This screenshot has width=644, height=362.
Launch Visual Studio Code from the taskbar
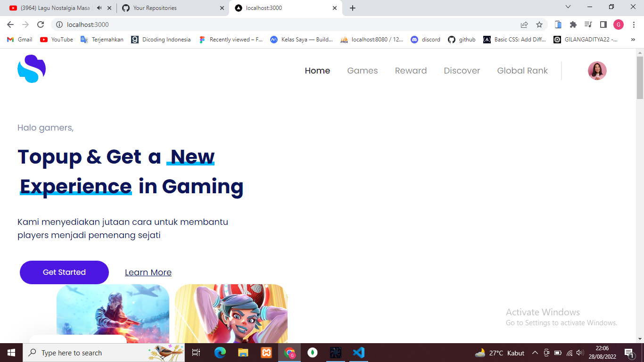coord(359,353)
